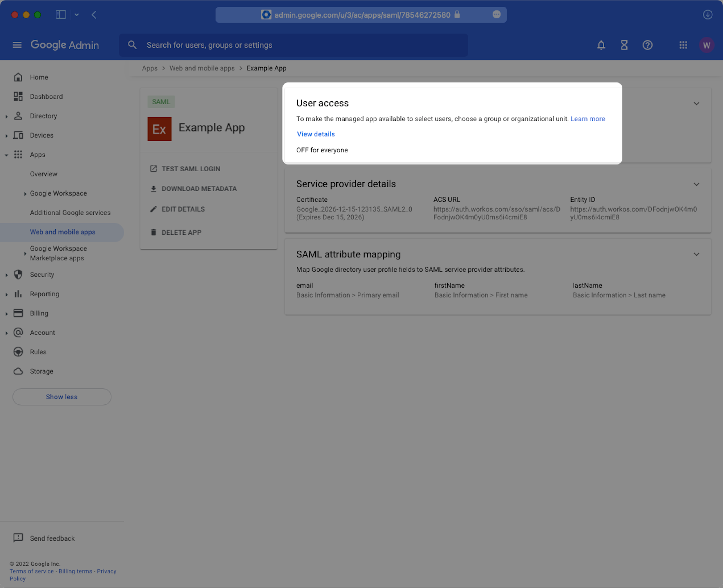Open the Google apps grid icon

[683, 45]
